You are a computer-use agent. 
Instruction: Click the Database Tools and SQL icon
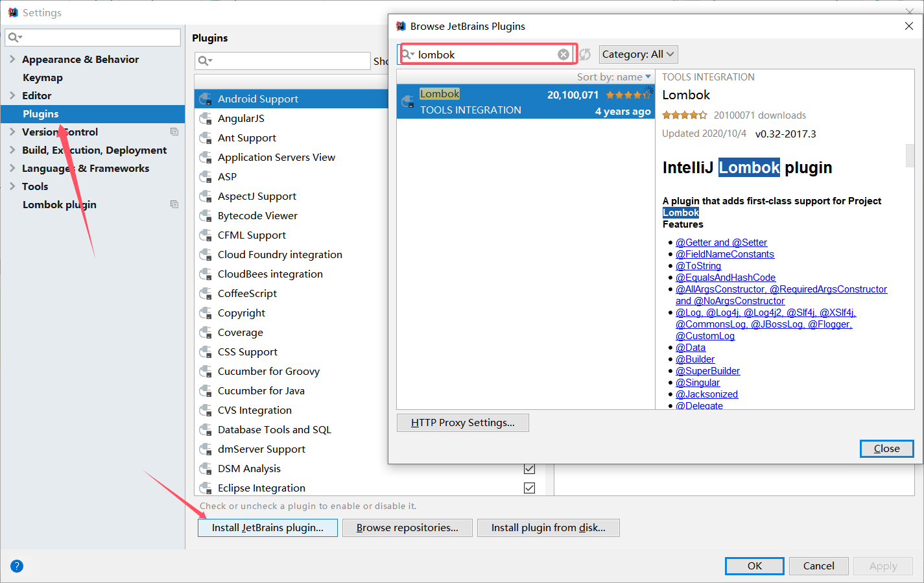coord(206,430)
